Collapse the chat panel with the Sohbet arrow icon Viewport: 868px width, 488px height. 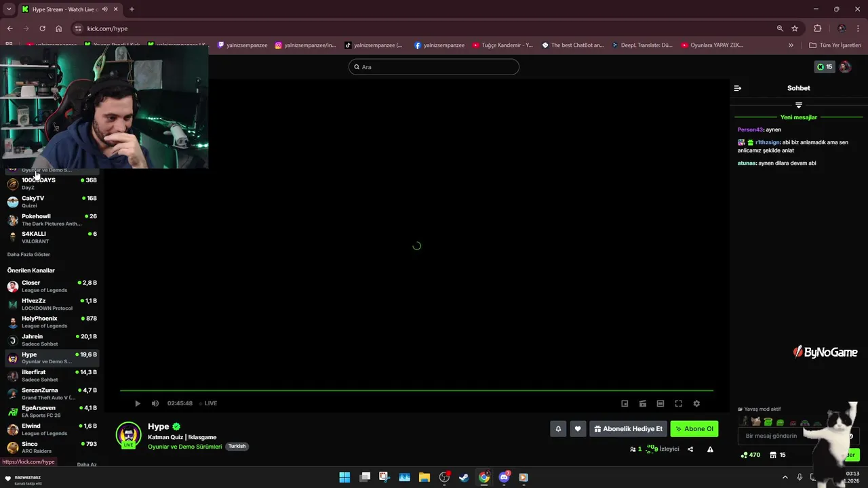(738, 88)
